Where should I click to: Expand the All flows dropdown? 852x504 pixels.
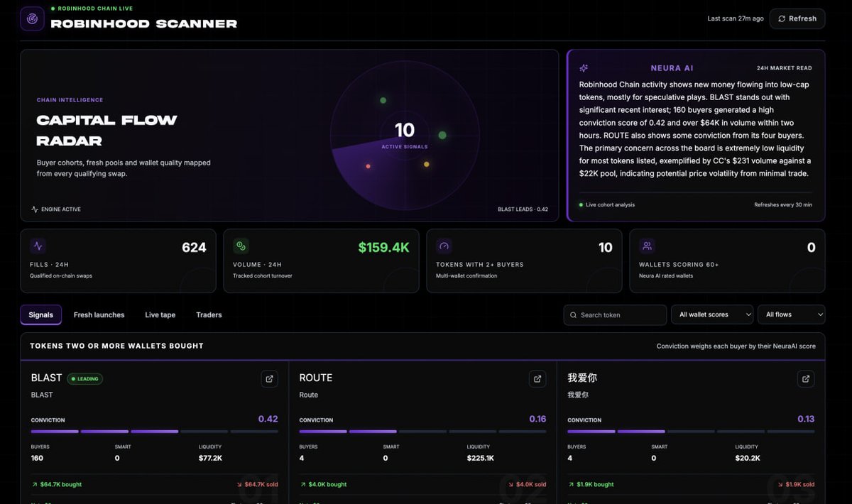click(x=792, y=314)
